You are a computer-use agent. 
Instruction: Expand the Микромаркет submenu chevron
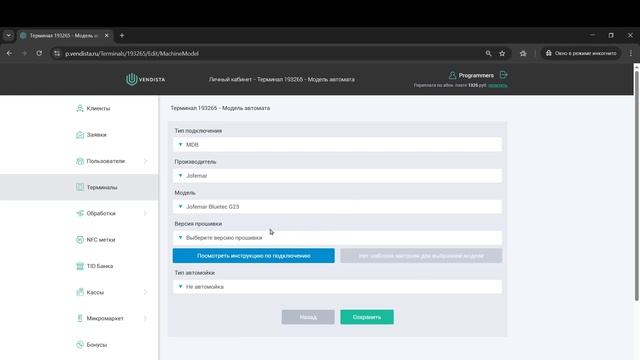[145, 318]
